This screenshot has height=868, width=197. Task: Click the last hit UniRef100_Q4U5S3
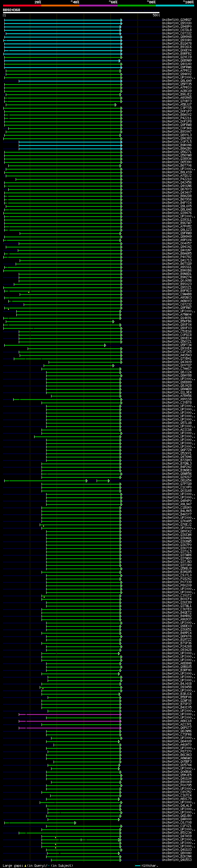[x=177, y=860]
